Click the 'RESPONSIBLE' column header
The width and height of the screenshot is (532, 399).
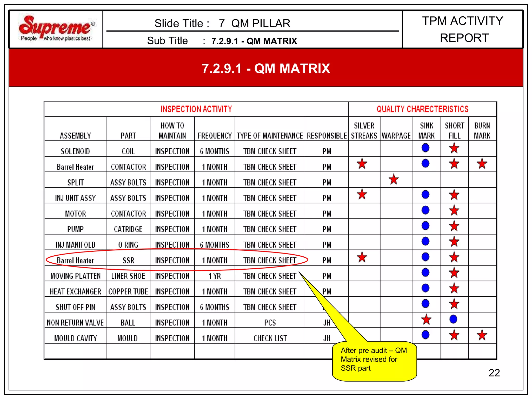click(x=327, y=136)
